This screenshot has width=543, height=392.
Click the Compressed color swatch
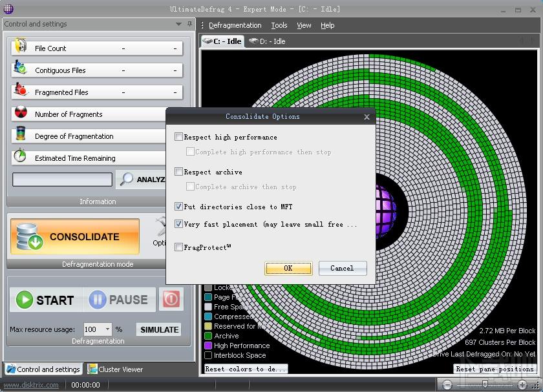pos(208,316)
